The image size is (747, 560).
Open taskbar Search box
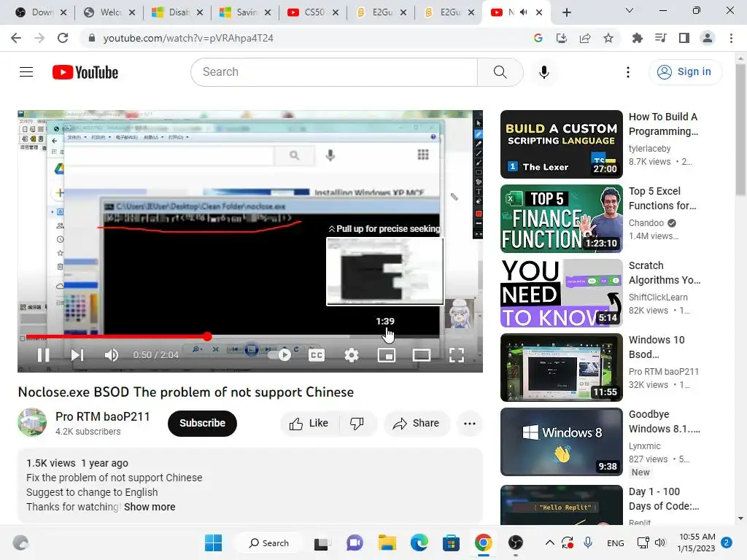(x=270, y=542)
